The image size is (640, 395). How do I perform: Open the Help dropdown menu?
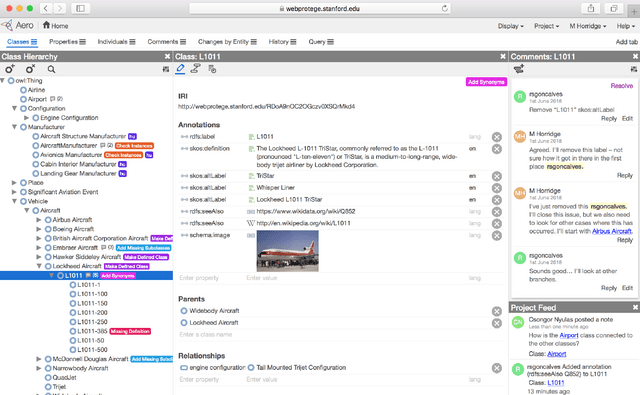(626, 26)
